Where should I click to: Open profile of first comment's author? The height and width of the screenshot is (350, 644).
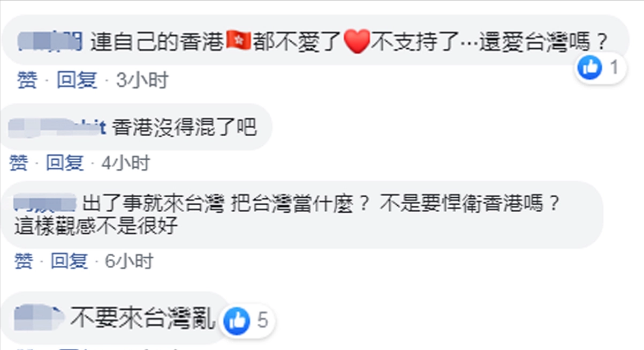pos(49,41)
